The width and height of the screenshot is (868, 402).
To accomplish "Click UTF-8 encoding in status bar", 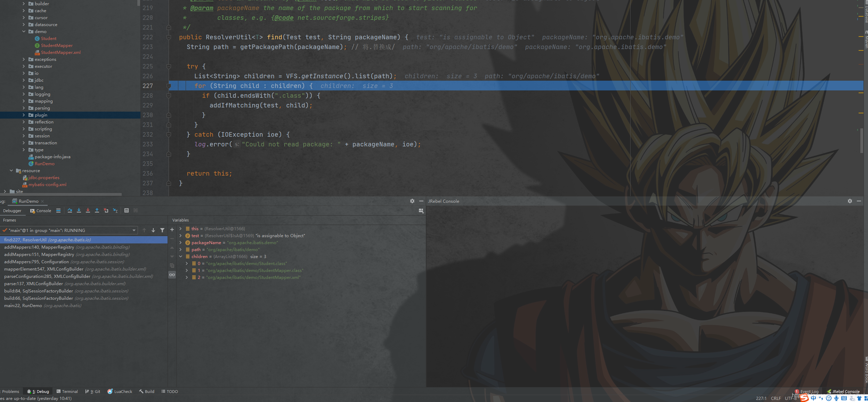I will [790, 398].
